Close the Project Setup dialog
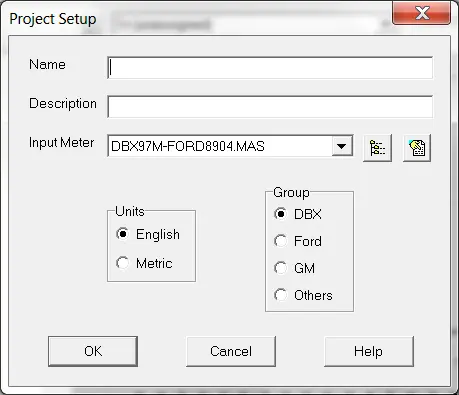This screenshot has height=395, width=459. click(x=422, y=13)
